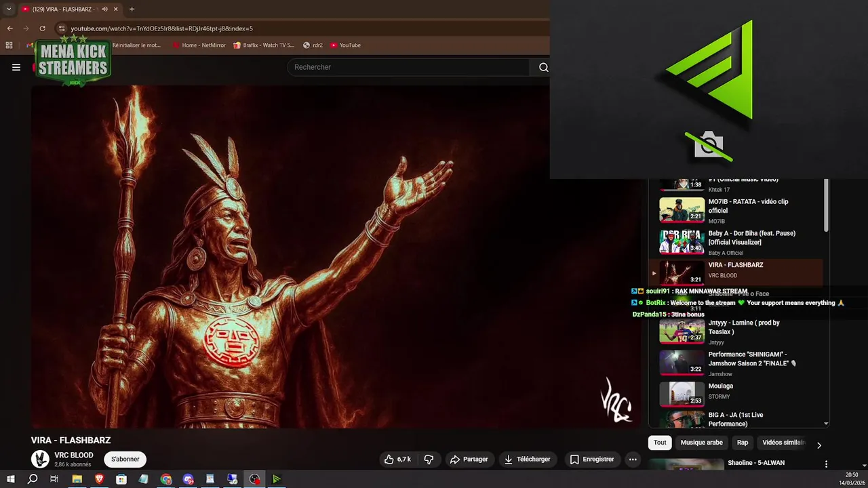Image resolution: width=868 pixels, height=488 pixels.
Task: Select the Tout filter chip
Action: [x=660, y=443]
